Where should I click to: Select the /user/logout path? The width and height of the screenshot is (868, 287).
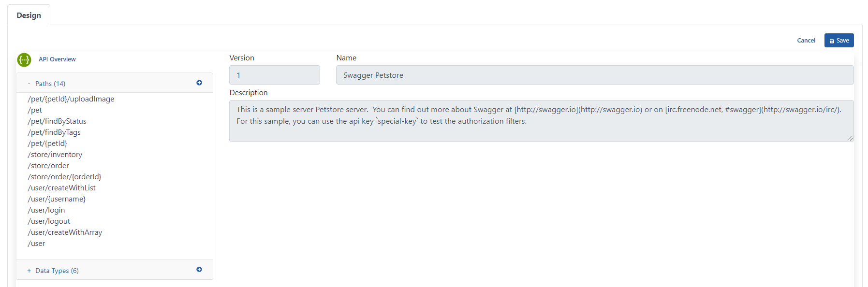click(49, 221)
